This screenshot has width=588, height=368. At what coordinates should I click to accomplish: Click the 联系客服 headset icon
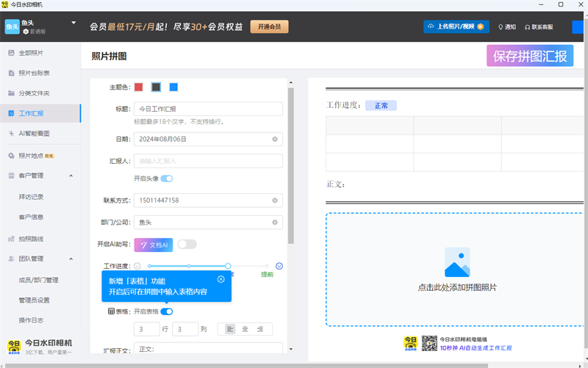(x=528, y=27)
